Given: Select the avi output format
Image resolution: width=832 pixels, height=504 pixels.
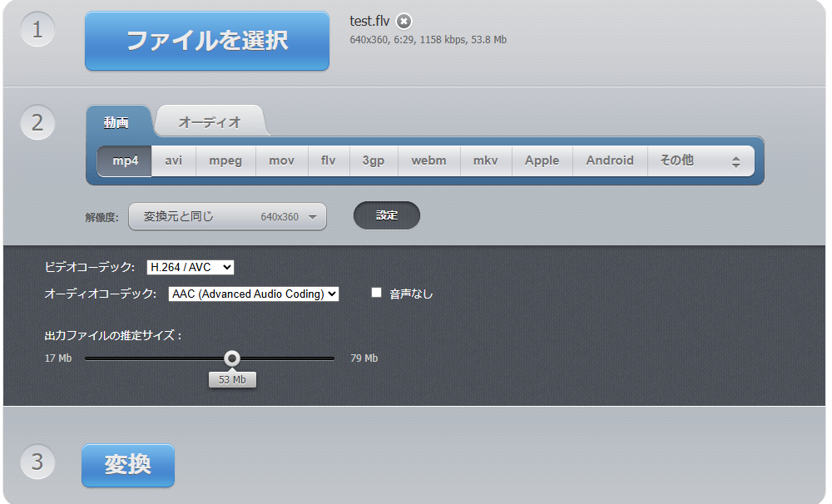Looking at the screenshot, I should 172,161.
